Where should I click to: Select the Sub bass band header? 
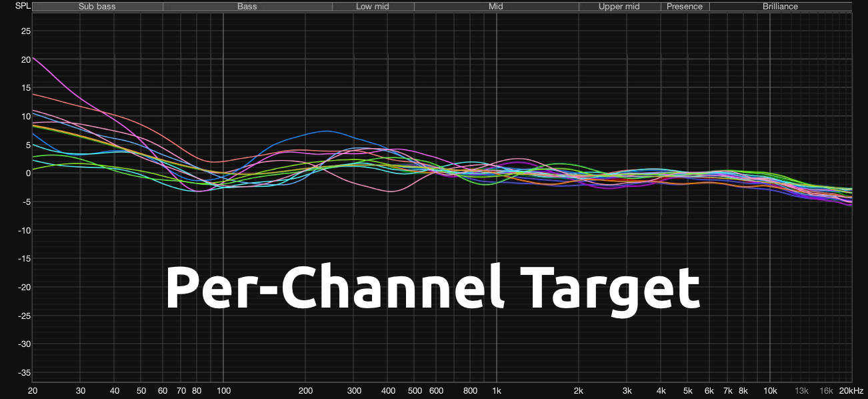(x=97, y=7)
